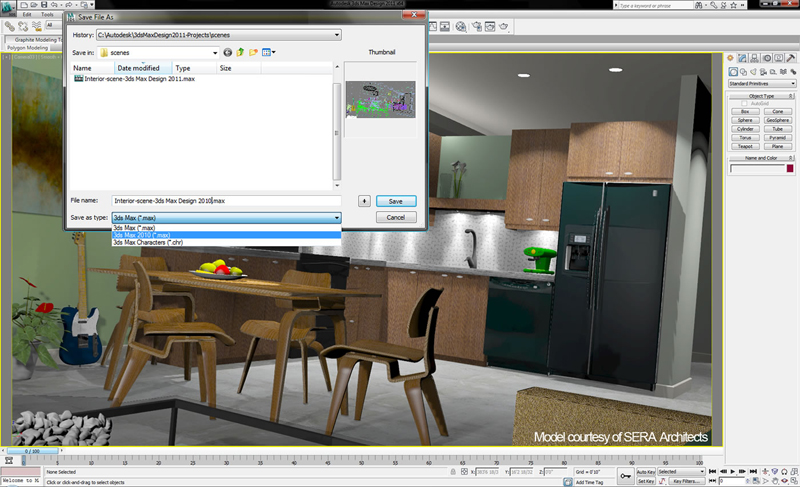
Task: Select the Bind to Space Warp icon
Action: [x=36, y=26]
